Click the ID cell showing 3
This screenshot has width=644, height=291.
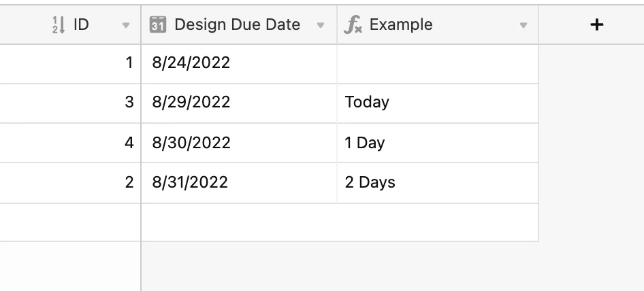pos(70,103)
